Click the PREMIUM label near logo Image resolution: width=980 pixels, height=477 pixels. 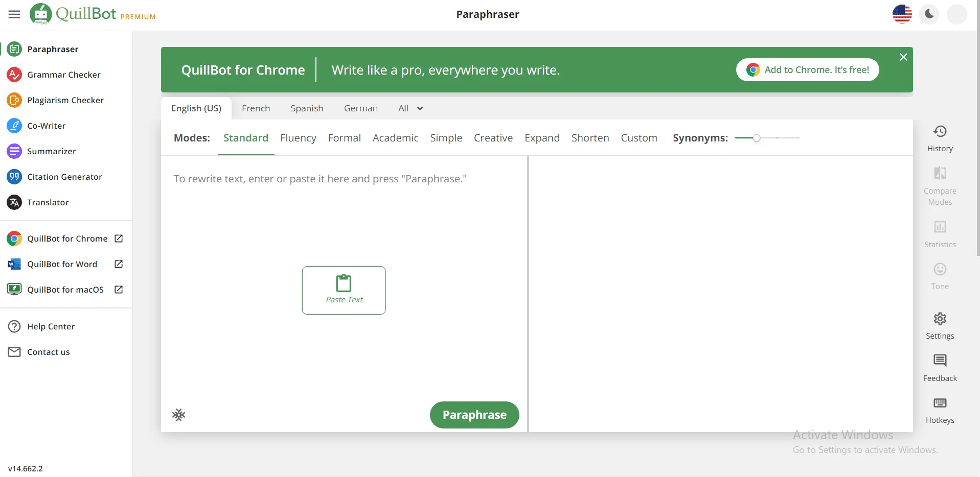pos(138,17)
